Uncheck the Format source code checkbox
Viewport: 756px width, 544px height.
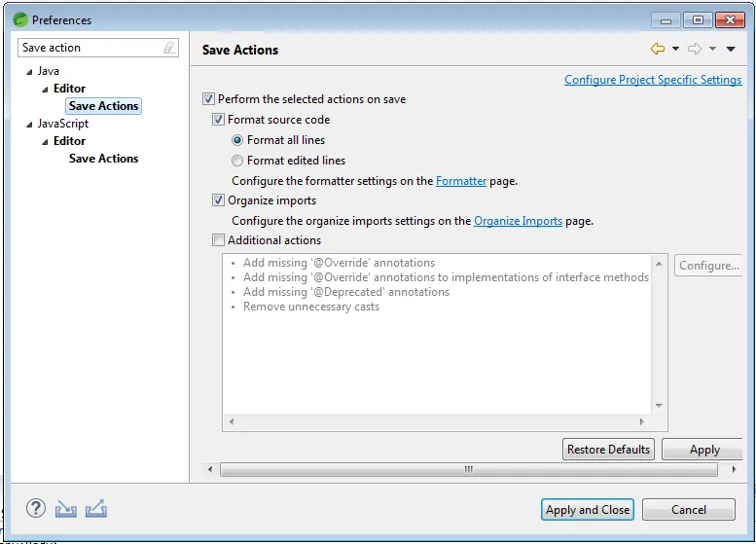pos(218,120)
